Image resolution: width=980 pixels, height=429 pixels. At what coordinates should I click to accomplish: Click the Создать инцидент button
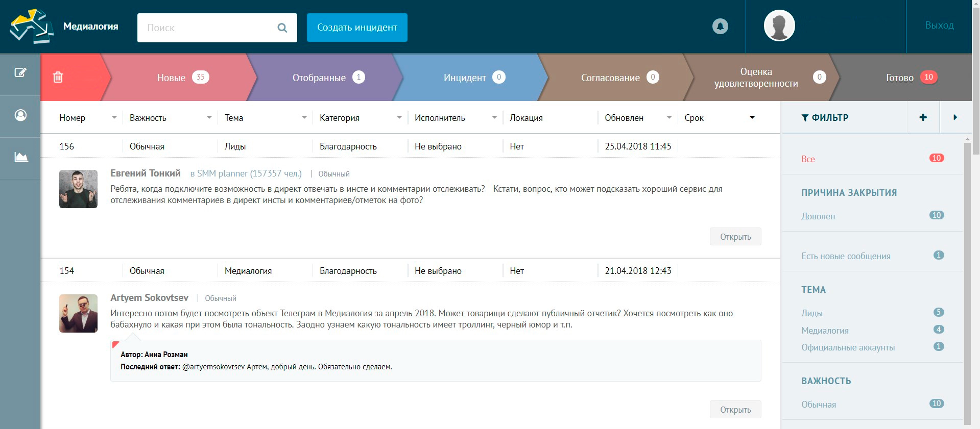pos(357,28)
